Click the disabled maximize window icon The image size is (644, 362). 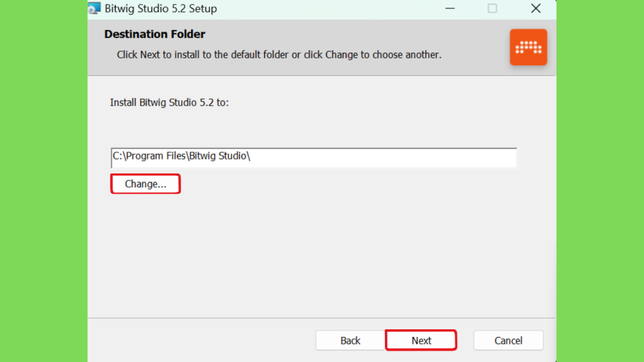click(x=492, y=8)
